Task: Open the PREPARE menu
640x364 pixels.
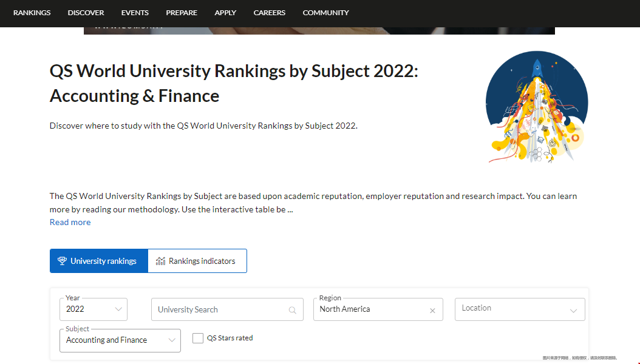Action: (x=182, y=13)
